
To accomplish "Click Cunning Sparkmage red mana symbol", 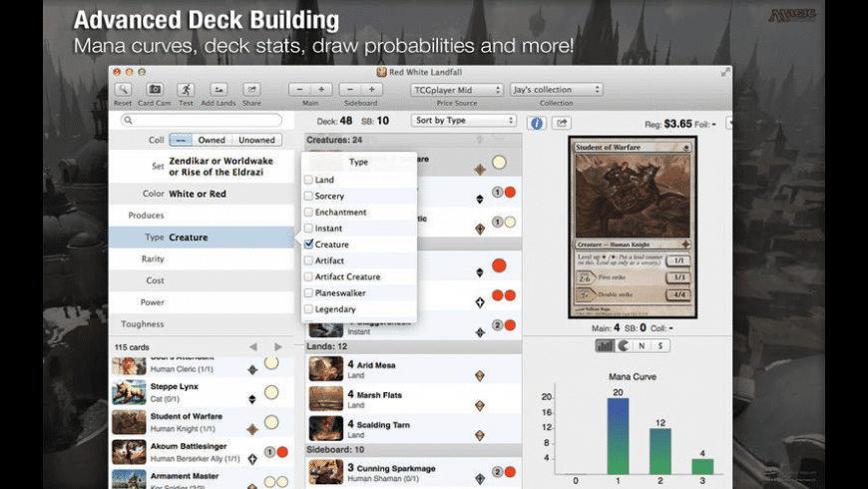I will pyautogui.click(x=510, y=472).
